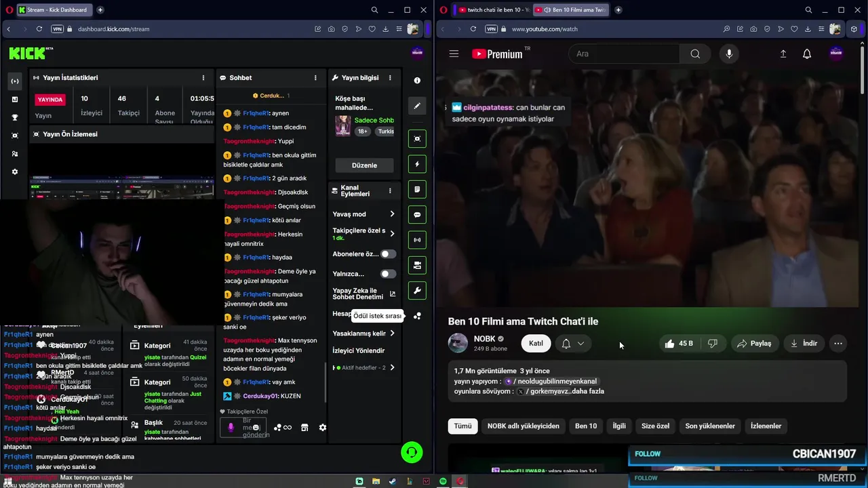Screen dimensions: 868x488
Task: Open Steam from the taskbar
Action: 393,481
